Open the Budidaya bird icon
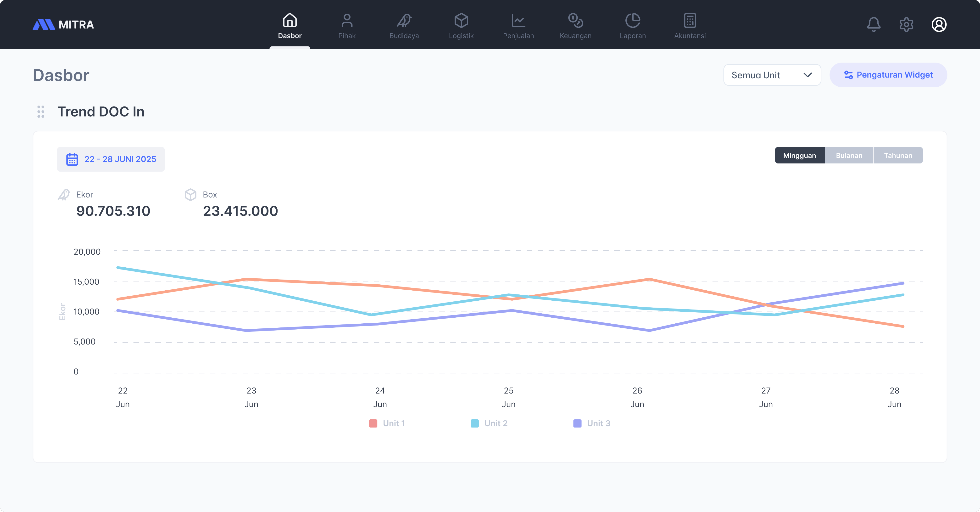980x512 pixels. (x=404, y=21)
